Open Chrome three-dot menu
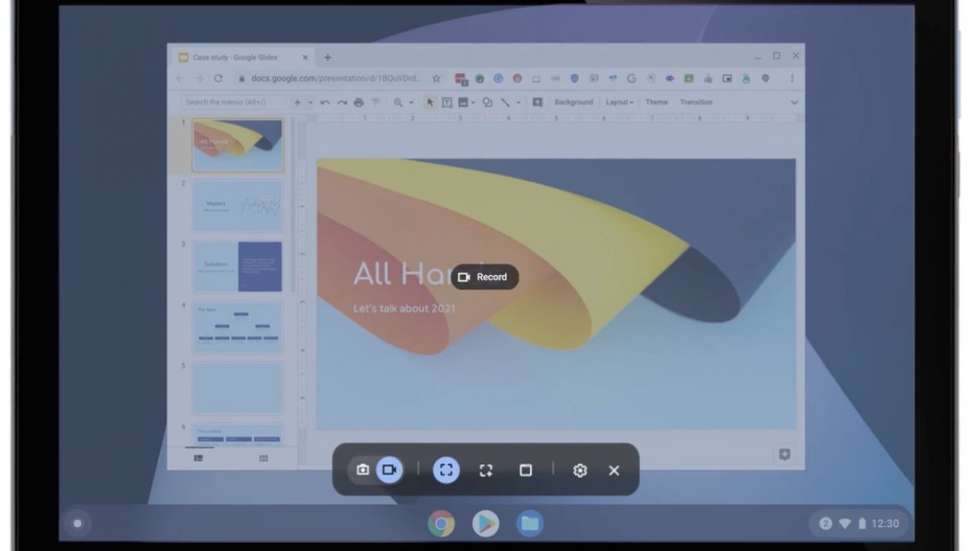 coord(791,78)
